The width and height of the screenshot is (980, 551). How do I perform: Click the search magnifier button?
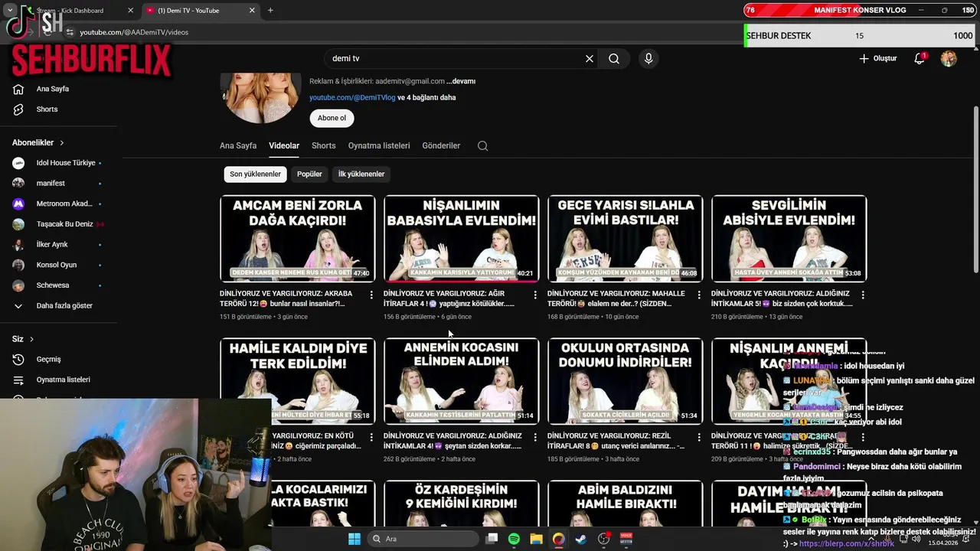pos(614,59)
